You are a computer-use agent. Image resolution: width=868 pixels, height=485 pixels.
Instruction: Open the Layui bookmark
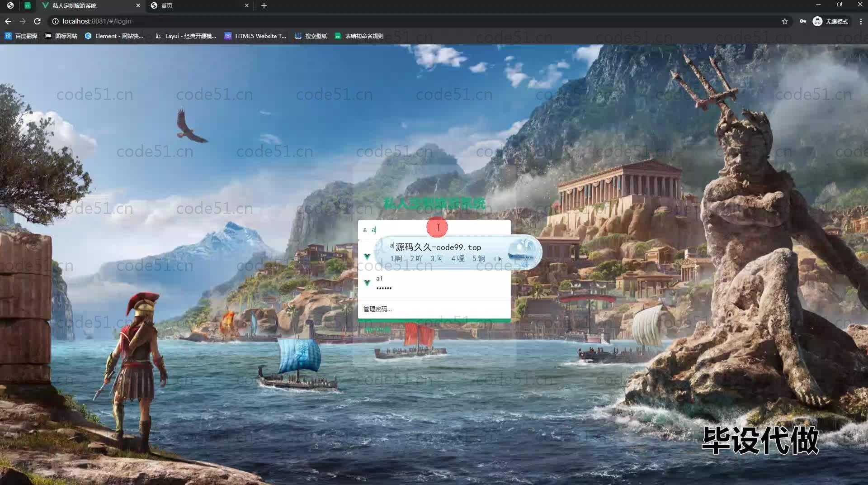click(185, 36)
